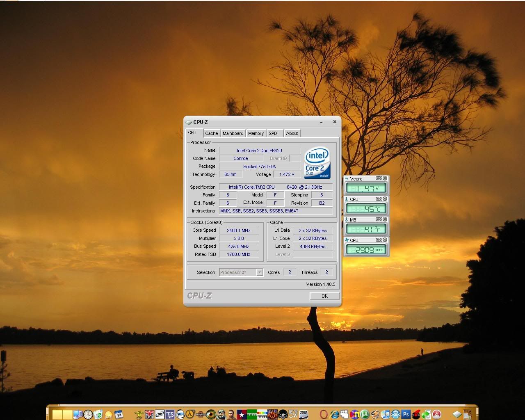Open the clock icon in the dock
Image resolution: width=525 pixels, height=420 pixels.
point(88,414)
